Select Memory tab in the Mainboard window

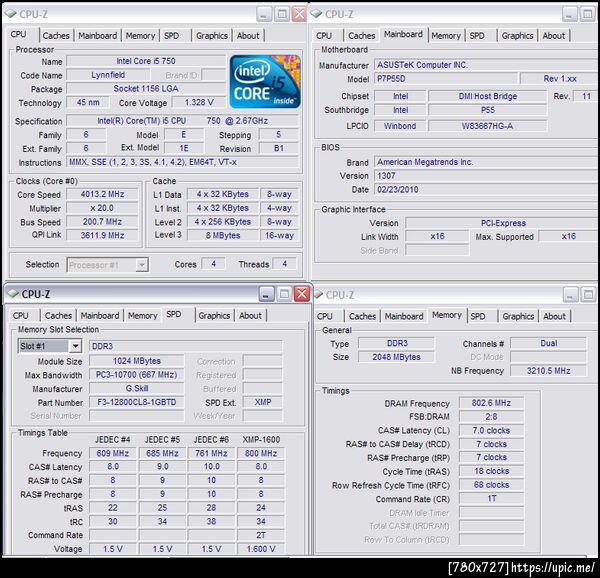pyautogui.click(x=446, y=36)
